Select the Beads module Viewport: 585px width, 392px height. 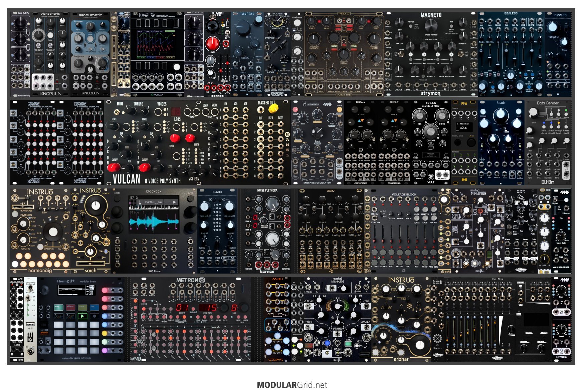point(501,143)
